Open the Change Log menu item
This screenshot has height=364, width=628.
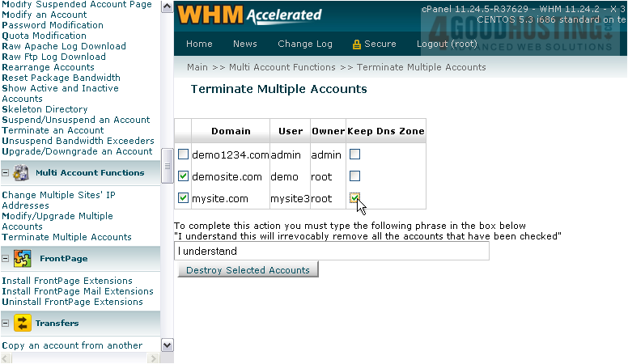(304, 44)
